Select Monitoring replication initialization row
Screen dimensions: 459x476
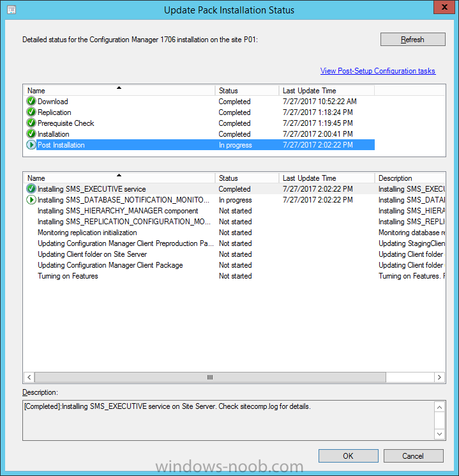[234, 233]
